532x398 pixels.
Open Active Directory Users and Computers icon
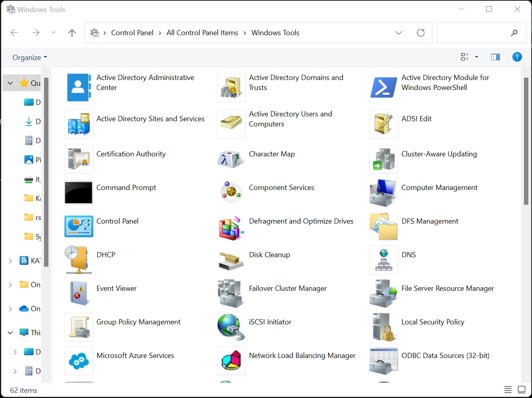(231, 124)
